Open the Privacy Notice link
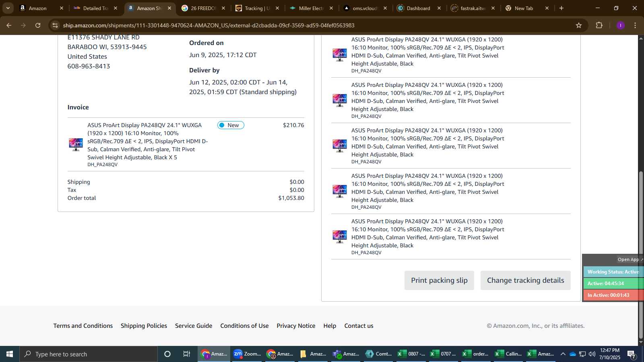The width and height of the screenshot is (644, 362). (x=296, y=326)
